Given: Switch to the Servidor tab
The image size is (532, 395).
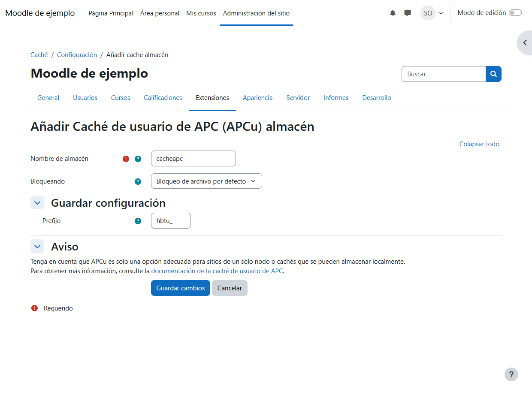Looking at the screenshot, I should coord(298,98).
